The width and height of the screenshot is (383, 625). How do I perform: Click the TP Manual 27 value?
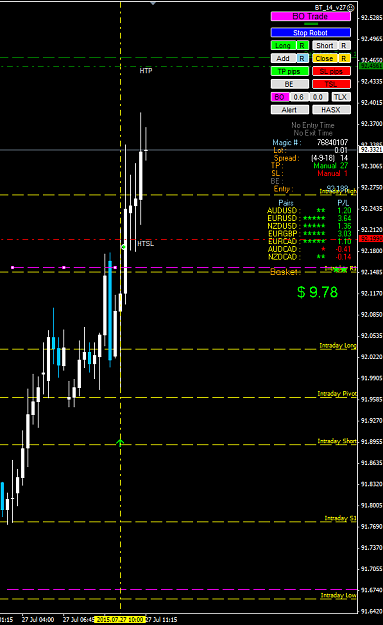pos(331,165)
